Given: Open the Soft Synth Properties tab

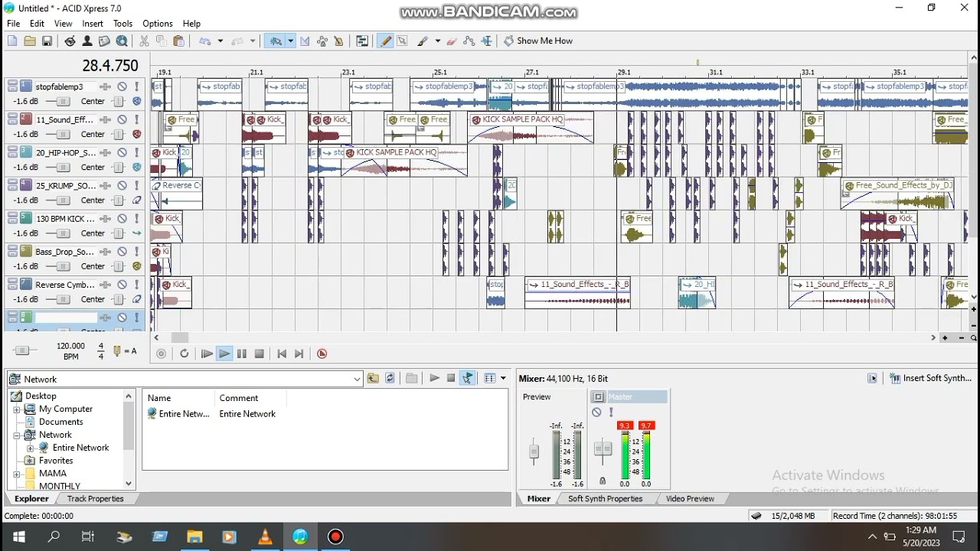Looking at the screenshot, I should (605, 499).
